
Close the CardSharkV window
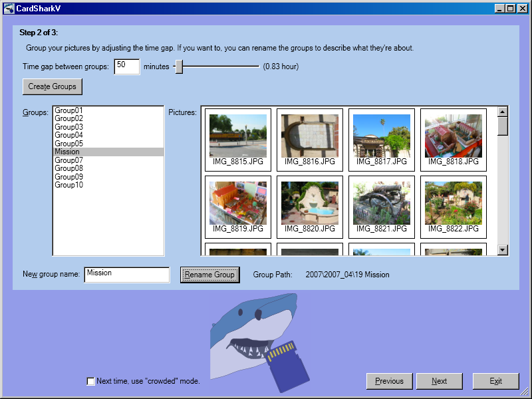pyautogui.click(x=523, y=9)
